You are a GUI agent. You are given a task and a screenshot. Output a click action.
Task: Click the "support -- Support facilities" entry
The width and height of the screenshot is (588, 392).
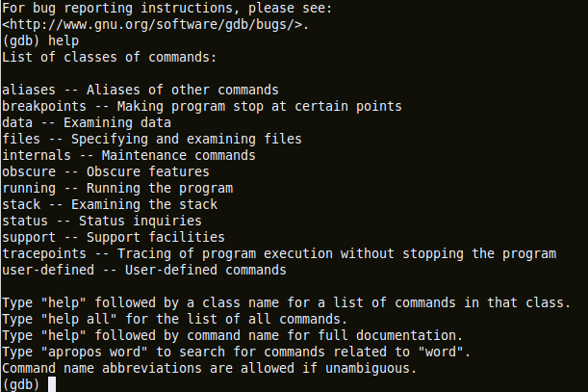tap(113, 237)
